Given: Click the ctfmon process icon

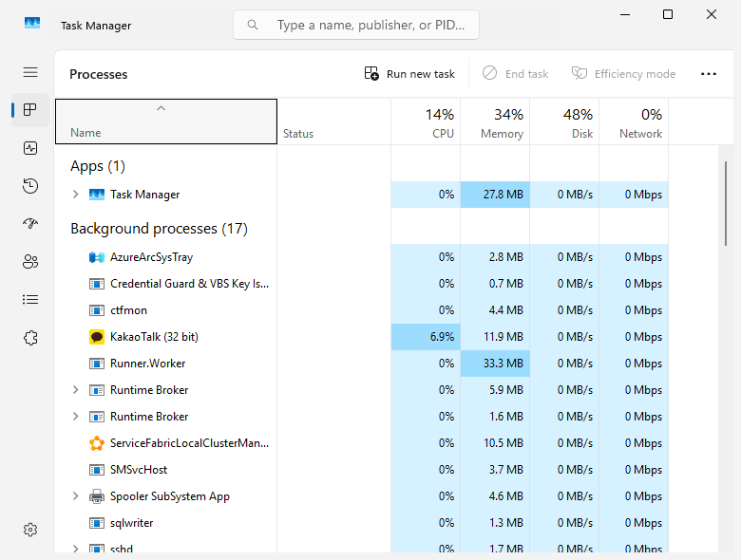Looking at the screenshot, I should tap(96, 310).
